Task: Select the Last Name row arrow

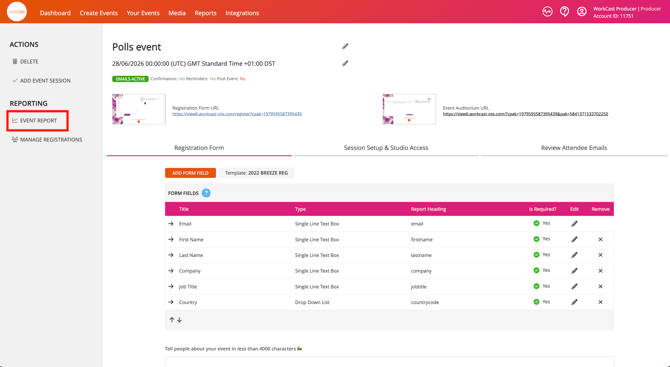Action: tap(171, 255)
